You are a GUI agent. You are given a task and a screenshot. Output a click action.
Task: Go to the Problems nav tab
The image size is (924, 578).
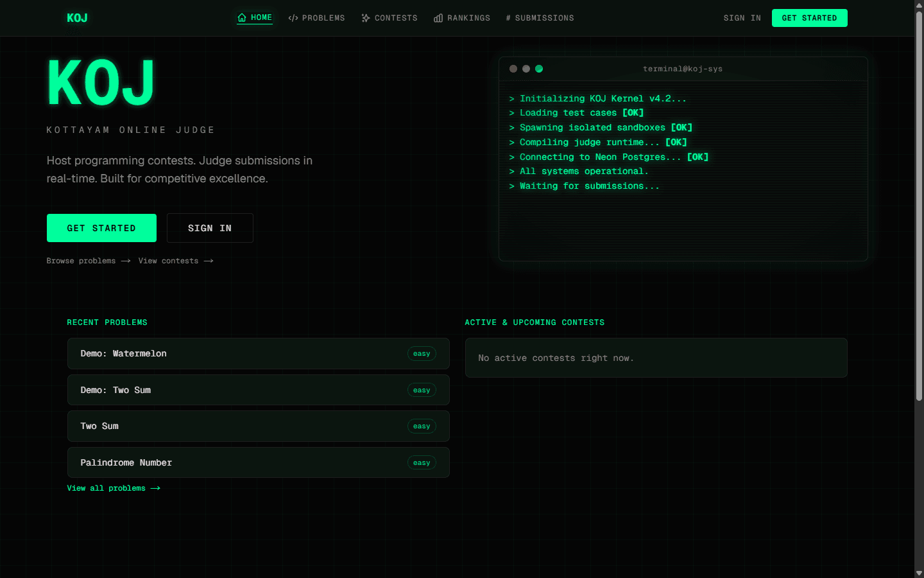tap(316, 18)
